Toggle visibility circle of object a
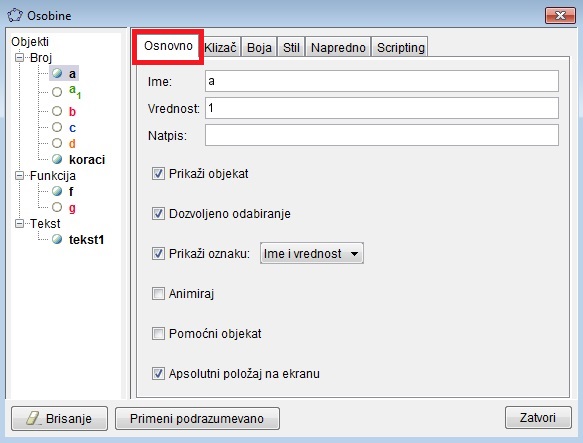This screenshot has width=583, height=443. 57,73
